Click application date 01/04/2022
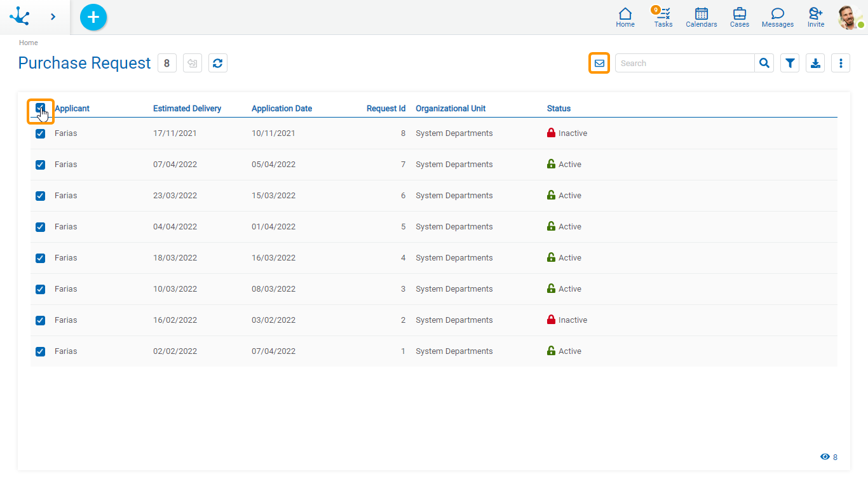Image resolution: width=868 pixels, height=488 pixels. 273,227
